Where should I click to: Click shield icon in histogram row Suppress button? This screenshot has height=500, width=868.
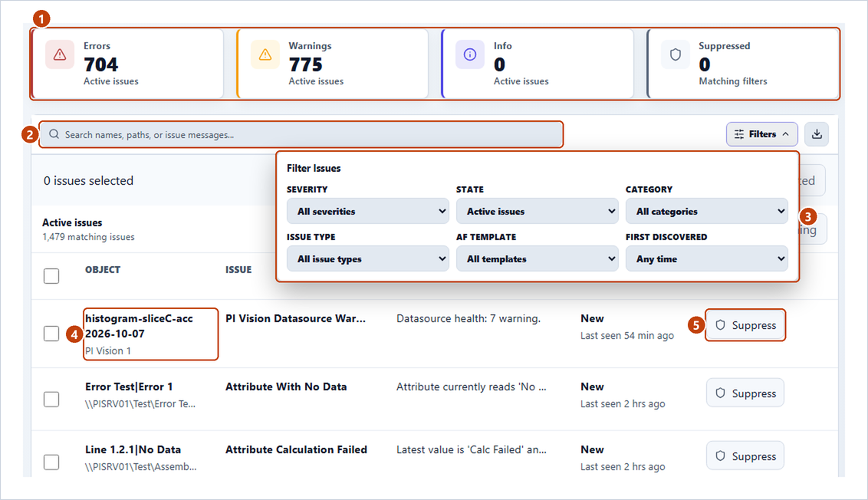(720, 325)
